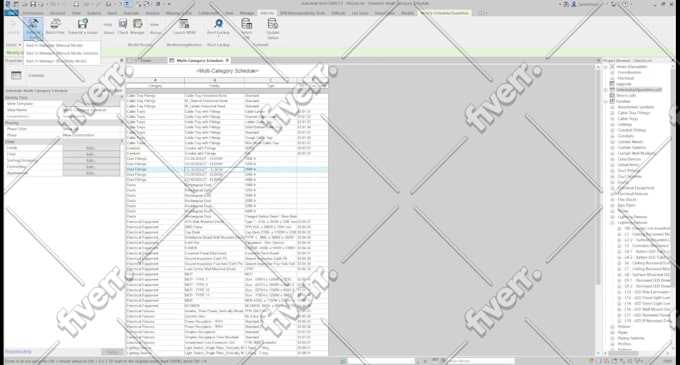Collapse the Phasing properties section
This screenshot has width=680, height=365.
[x=121, y=123]
